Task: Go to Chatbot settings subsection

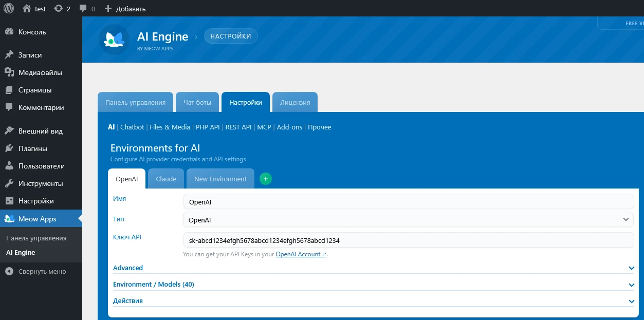Action: coord(132,127)
